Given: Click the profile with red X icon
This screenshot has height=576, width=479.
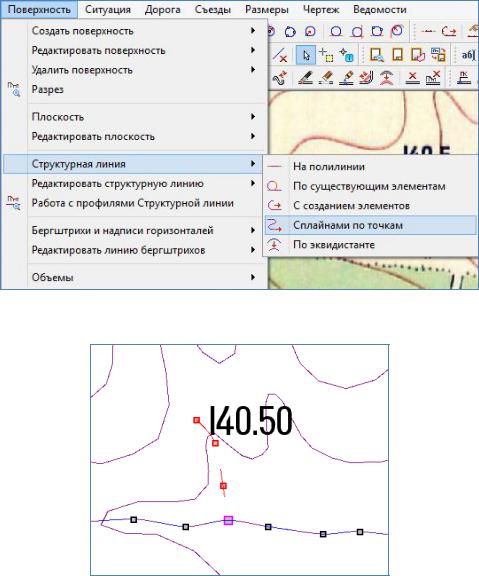Looking at the screenshot, I should tap(433, 78).
